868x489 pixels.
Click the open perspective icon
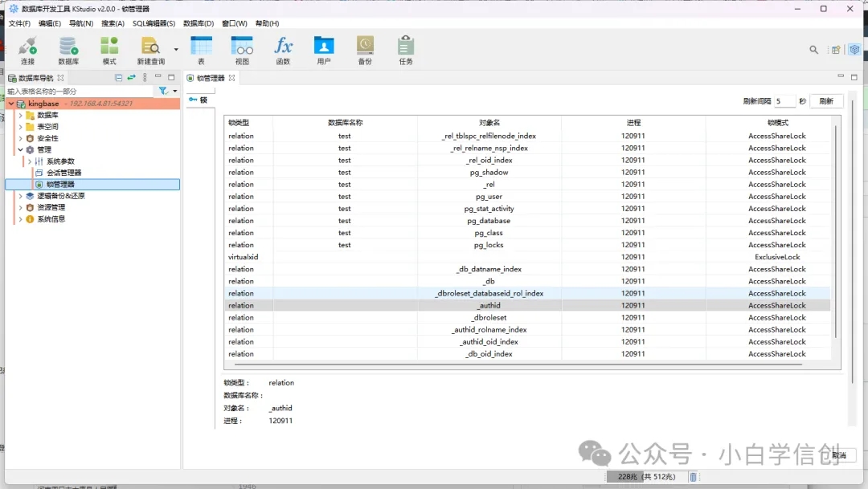point(836,50)
